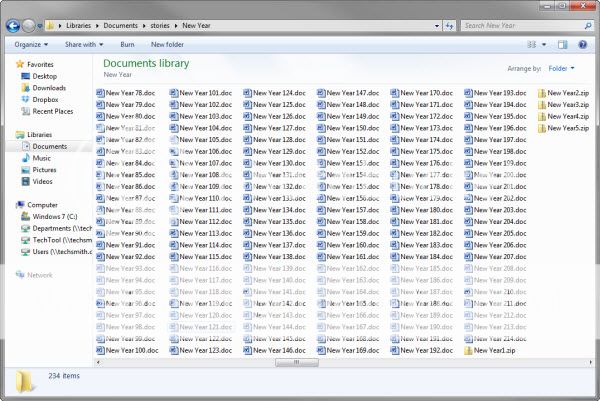Click the scrollbar right arrow

[590, 362]
